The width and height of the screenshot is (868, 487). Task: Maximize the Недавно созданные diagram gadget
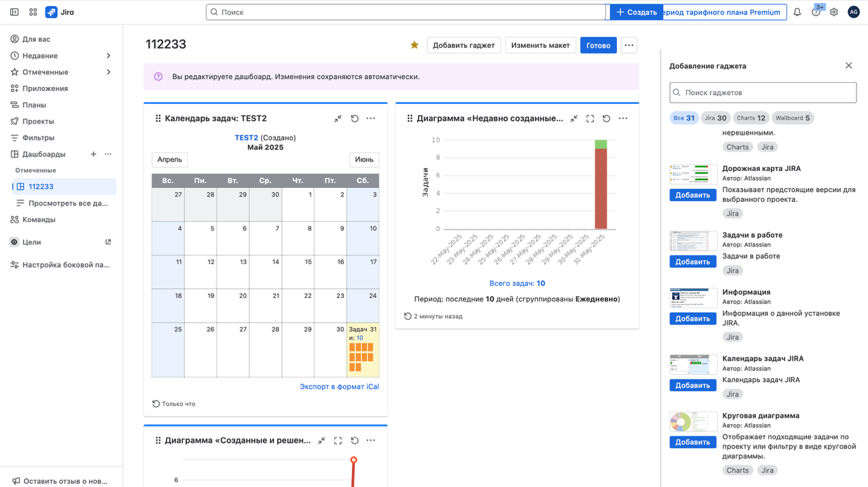590,119
